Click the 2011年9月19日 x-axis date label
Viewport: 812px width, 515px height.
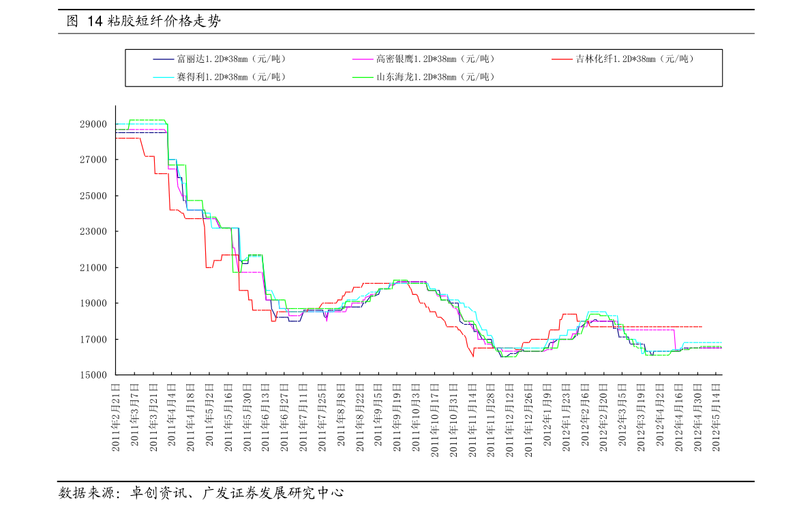pos(397,417)
